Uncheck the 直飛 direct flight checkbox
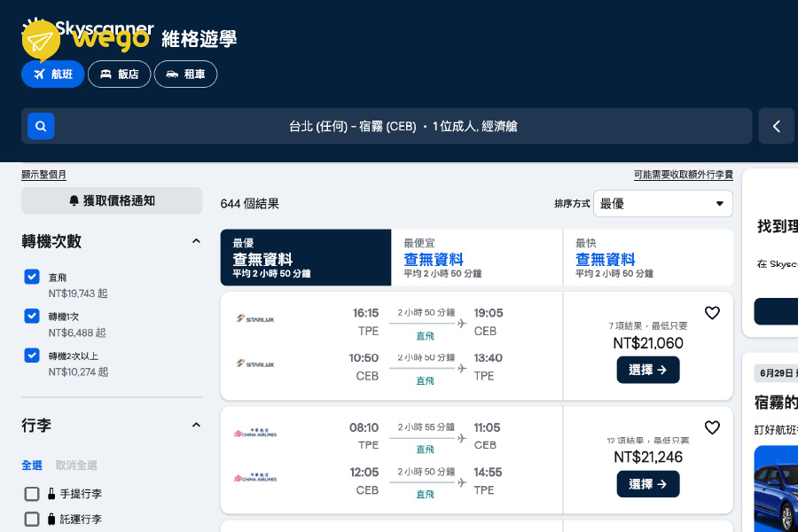Viewport: 798px width, 532px height. click(32, 277)
